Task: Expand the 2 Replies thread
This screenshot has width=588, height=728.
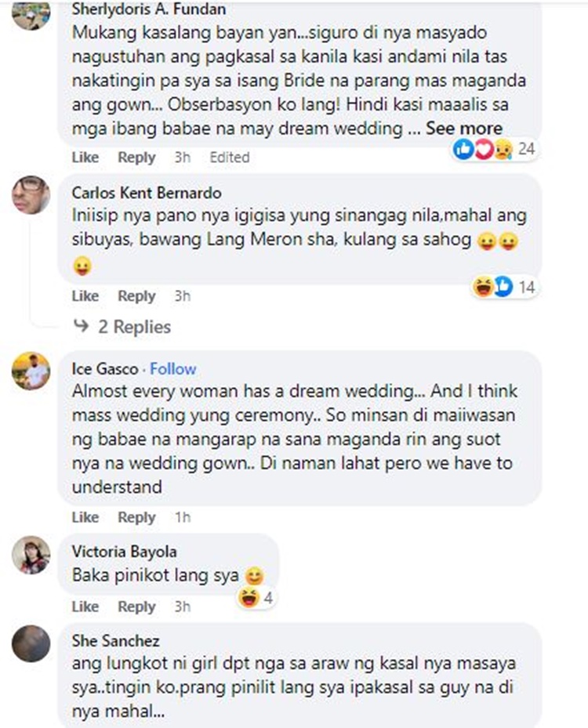Action: [134, 327]
